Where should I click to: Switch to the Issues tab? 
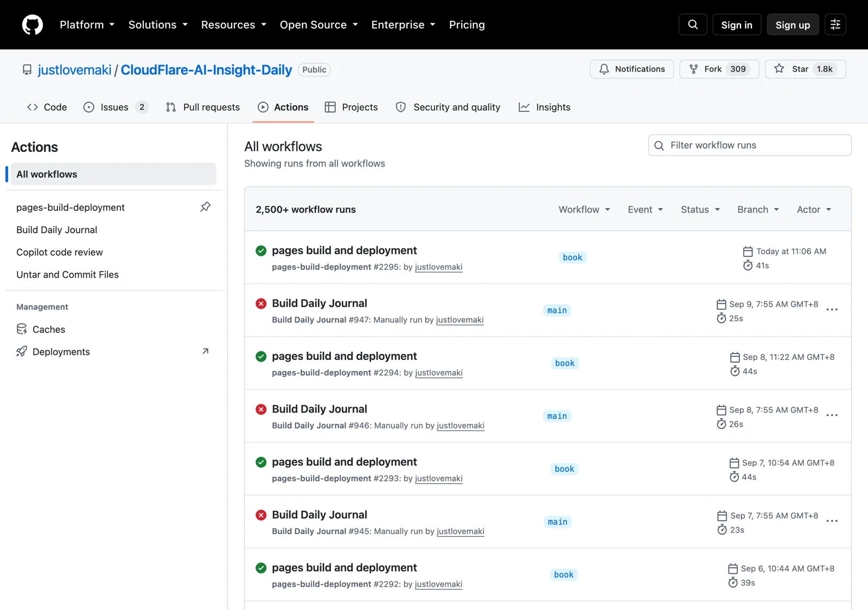click(116, 107)
